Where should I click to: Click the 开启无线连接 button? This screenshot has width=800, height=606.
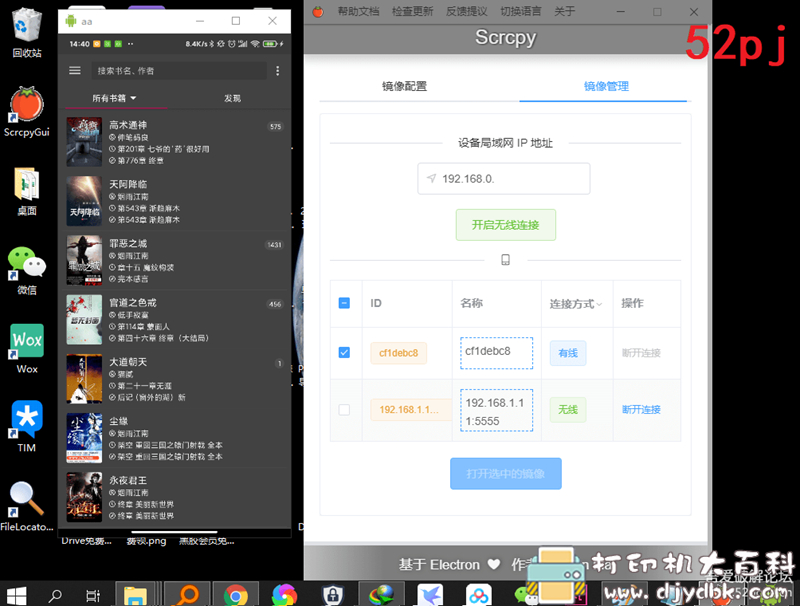(x=506, y=225)
